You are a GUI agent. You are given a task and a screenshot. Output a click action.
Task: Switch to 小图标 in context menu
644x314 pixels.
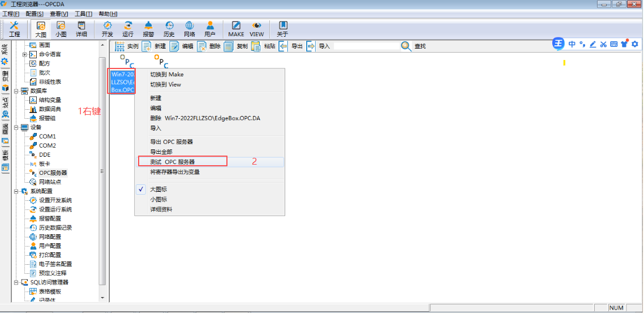click(x=158, y=199)
